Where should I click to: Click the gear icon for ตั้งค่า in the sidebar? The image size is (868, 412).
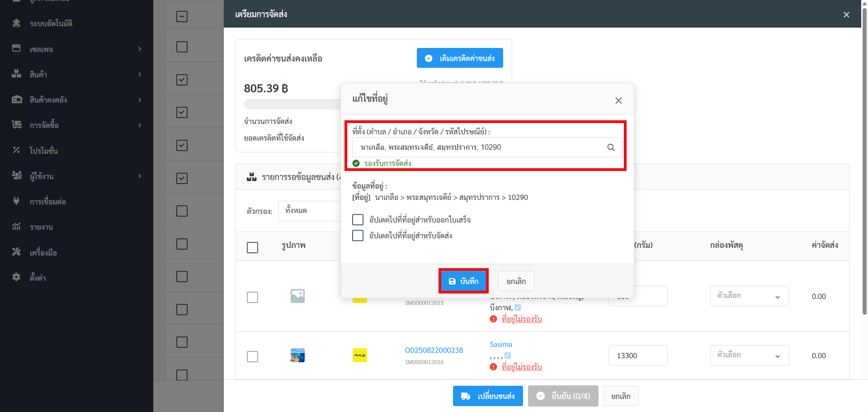pos(16,277)
